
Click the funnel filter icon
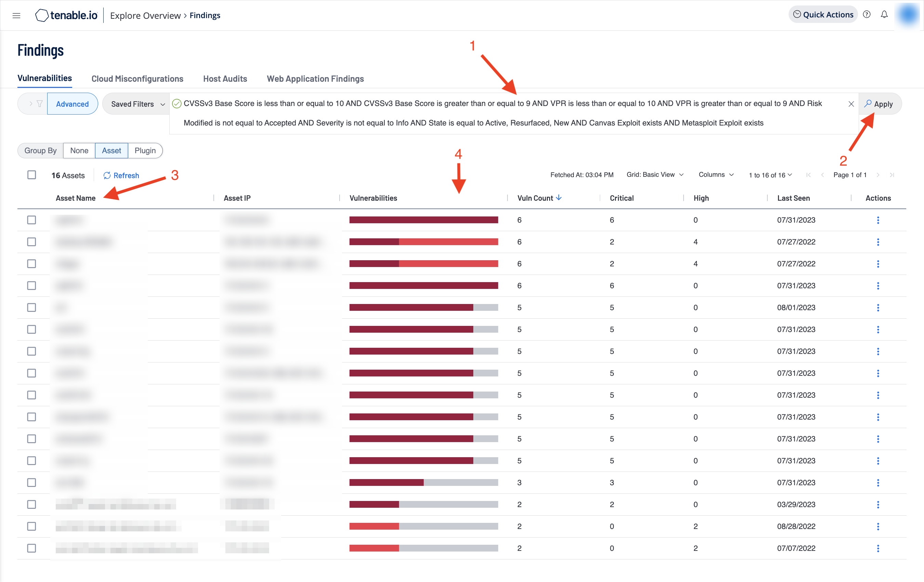click(40, 104)
